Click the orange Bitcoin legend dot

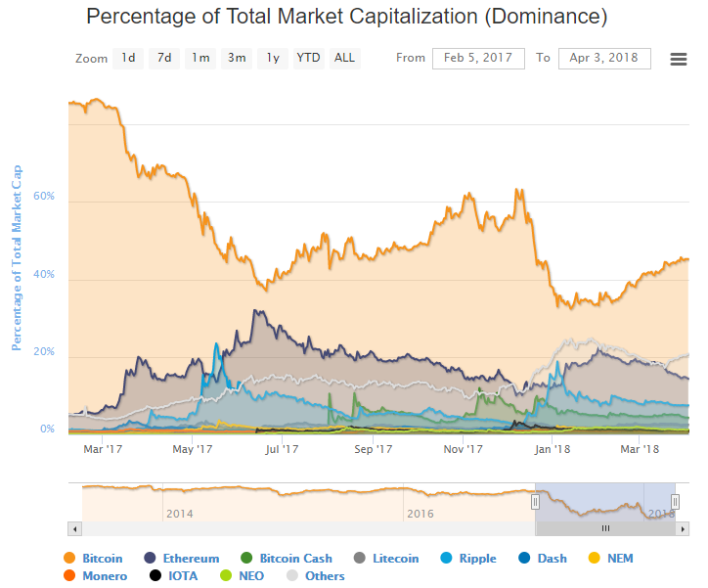coord(68,559)
